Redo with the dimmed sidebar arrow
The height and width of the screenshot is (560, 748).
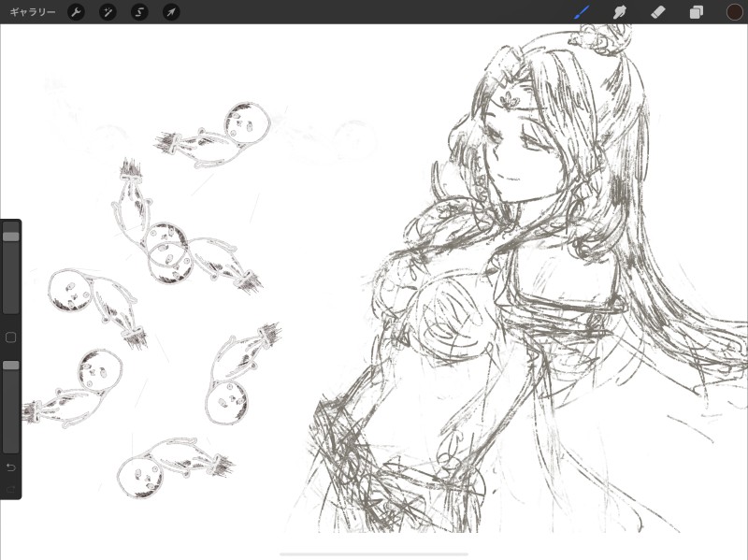[x=10, y=489]
